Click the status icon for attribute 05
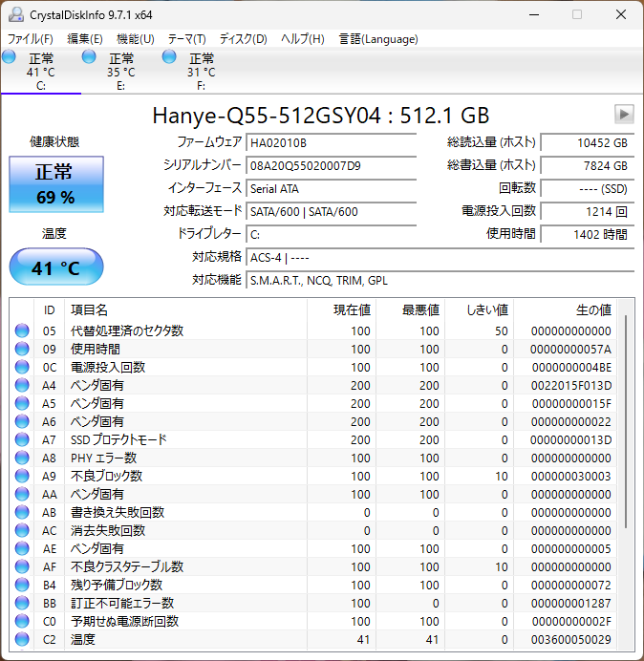This screenshot has height=661, width=644. pos(22,330)
